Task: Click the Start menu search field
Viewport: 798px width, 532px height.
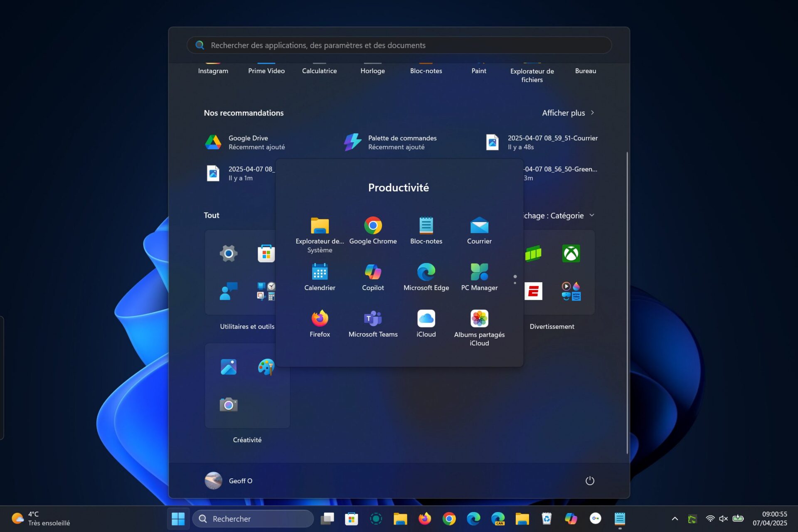Action: (399, 45)
